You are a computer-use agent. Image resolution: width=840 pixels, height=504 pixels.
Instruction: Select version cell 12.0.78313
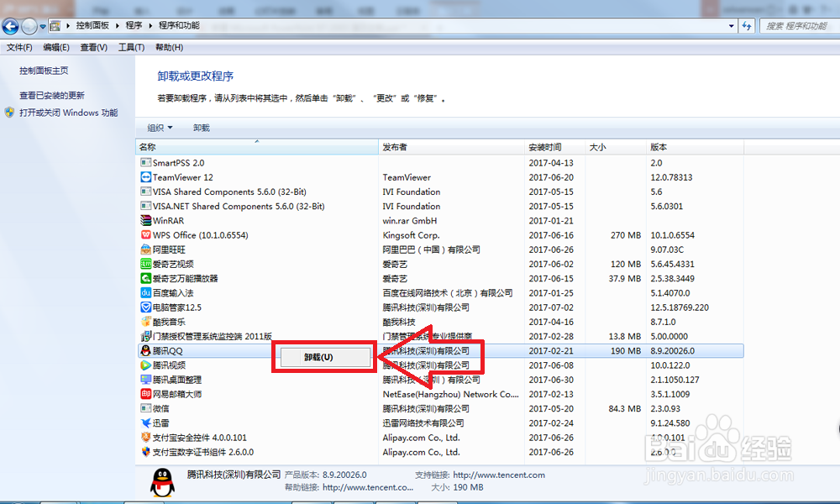point(671,177)
